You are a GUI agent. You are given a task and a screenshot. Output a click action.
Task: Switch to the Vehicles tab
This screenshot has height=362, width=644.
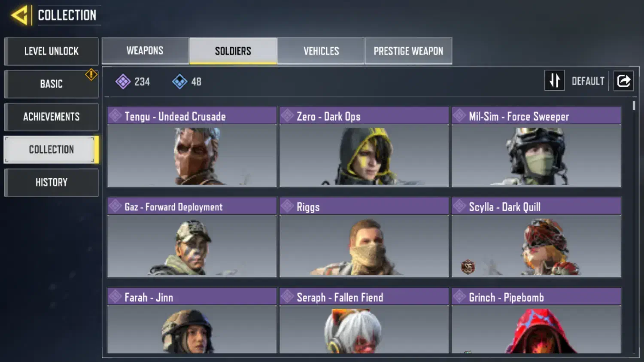(321, 51)
